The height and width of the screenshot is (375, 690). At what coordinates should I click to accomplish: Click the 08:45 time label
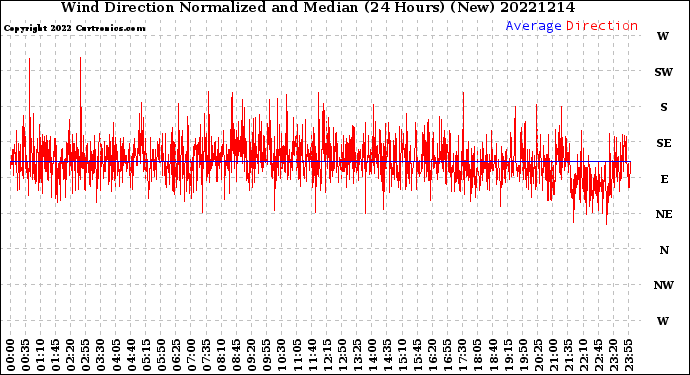[x=237, y=355]
